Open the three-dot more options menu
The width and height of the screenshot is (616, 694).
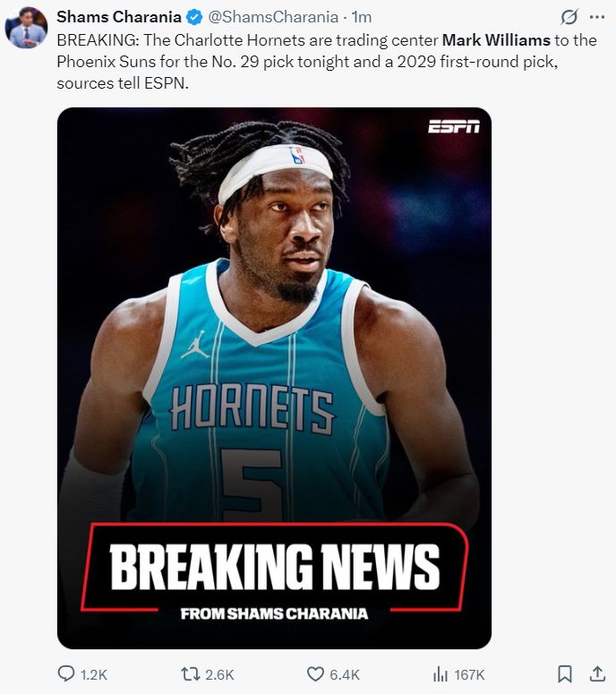597,17
